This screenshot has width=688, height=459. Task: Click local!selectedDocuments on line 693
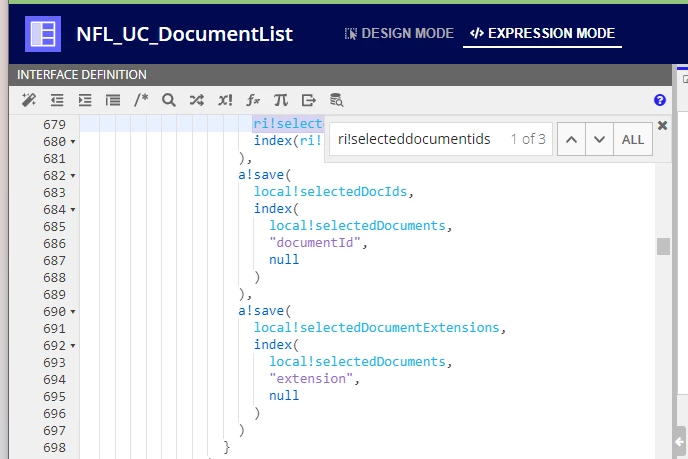[357, 361]
